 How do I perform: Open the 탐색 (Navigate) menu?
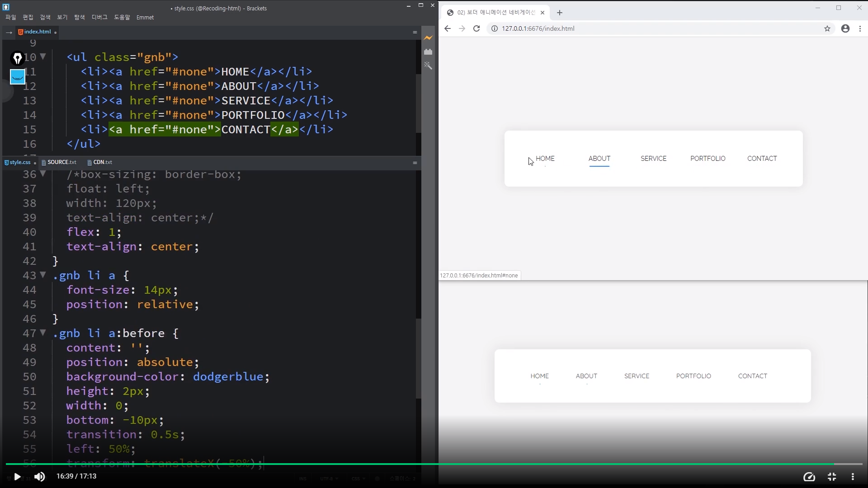(80, 17)
